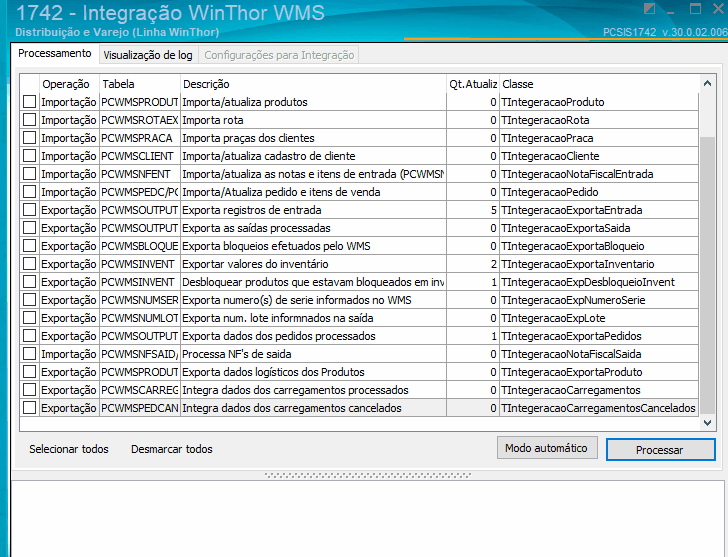Enable Exporta dados dos pedidos processados checkbox
The image size is (728, 557).
point(30,336)
